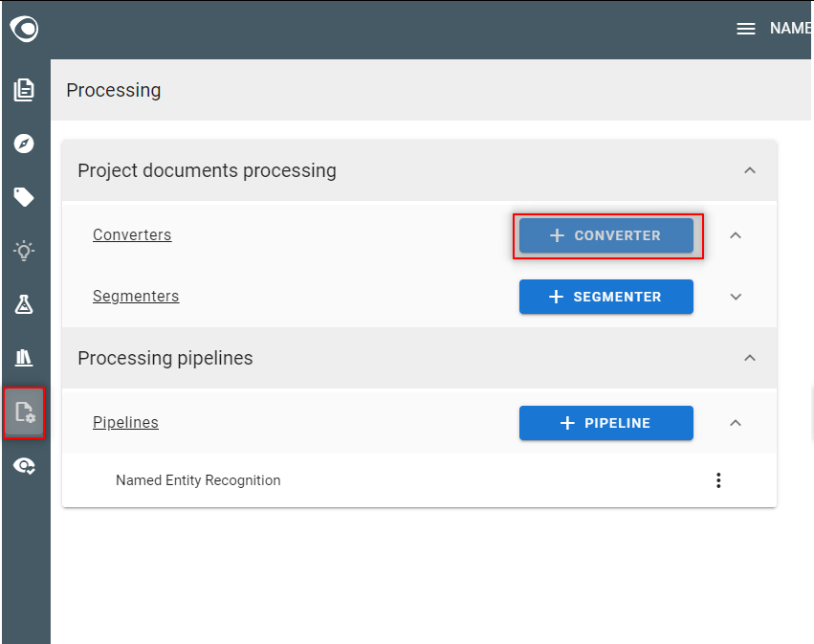Viewport: 814px width, 644px height.
Task: Add a new converter
Action: pos(606,235)
